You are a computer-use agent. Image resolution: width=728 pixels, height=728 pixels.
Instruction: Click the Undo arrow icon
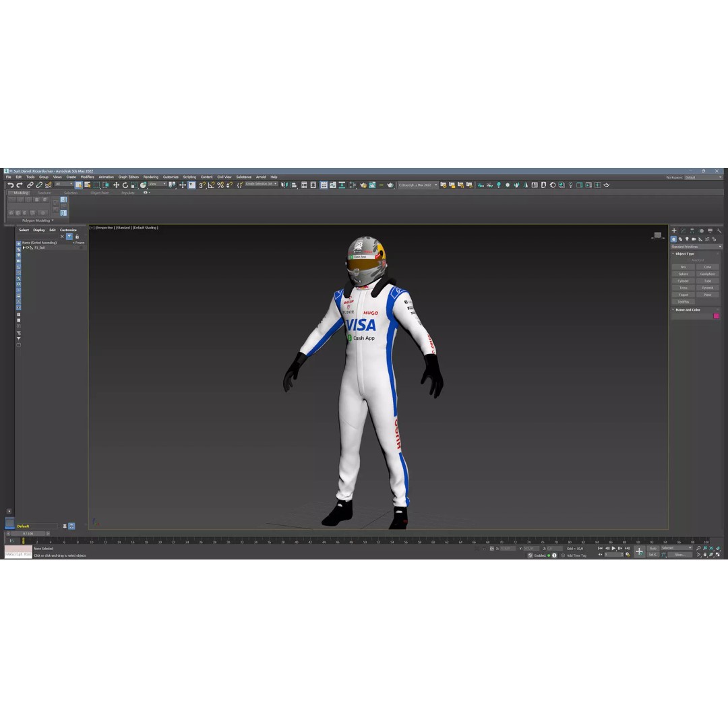click(10, 185)
